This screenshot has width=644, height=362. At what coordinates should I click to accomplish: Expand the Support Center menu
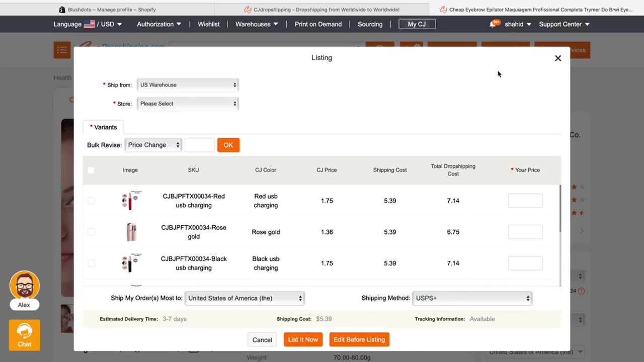click(x=564, y=24)
